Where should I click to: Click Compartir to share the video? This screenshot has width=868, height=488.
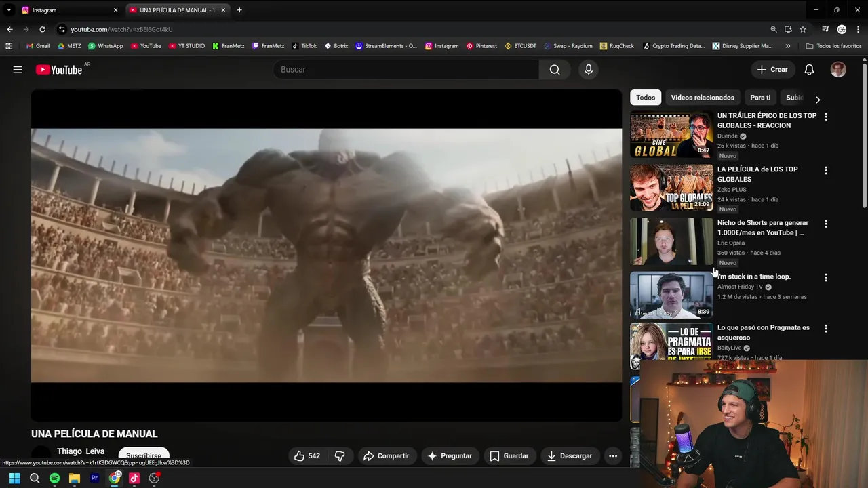(x=386, y=456)
